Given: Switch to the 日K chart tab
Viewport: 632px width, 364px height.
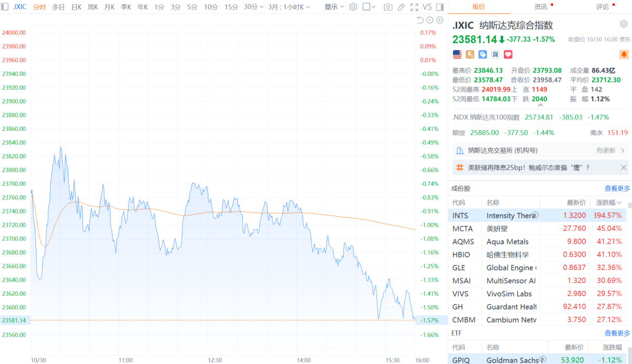Looking at the screenshot, I should pos(76,7).
